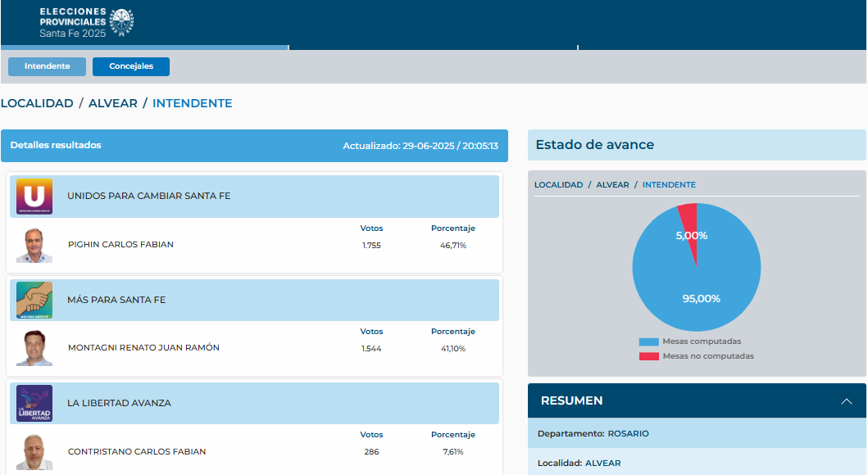Click the Mesas no computadas legend label
The image size is (868, 475).
point(708,356)
